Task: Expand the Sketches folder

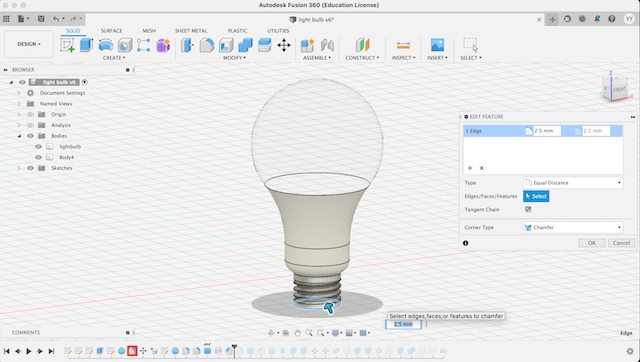Action: point(19,168)
